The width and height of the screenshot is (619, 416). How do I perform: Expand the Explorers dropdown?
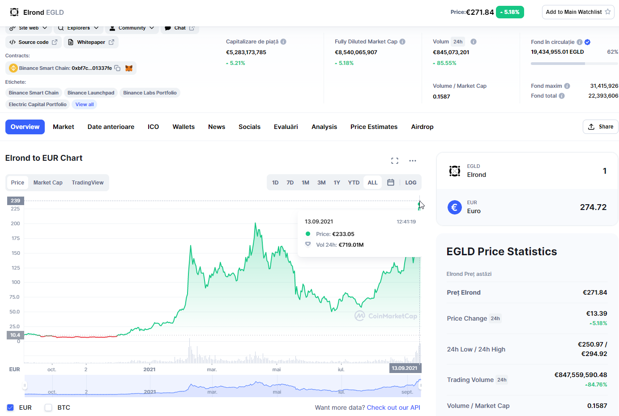point(78,28)
